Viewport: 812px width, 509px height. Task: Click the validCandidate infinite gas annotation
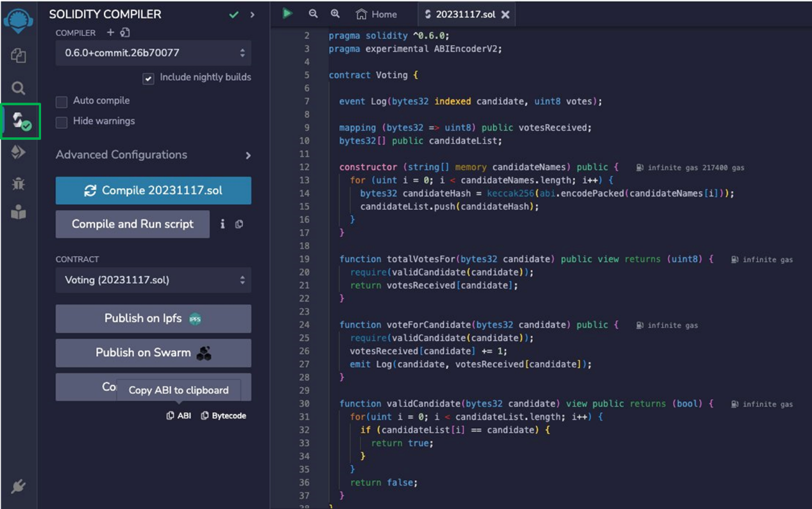tap(763, 404)
